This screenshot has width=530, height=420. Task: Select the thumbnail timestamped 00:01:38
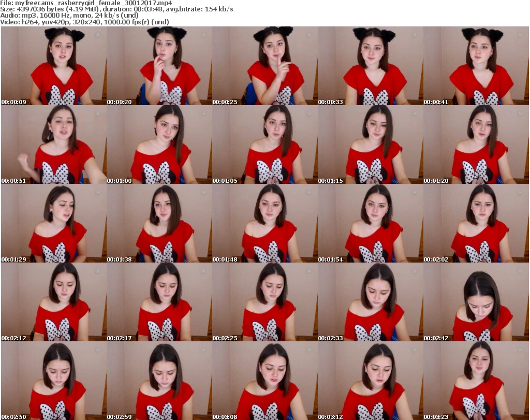pos(159,224)
